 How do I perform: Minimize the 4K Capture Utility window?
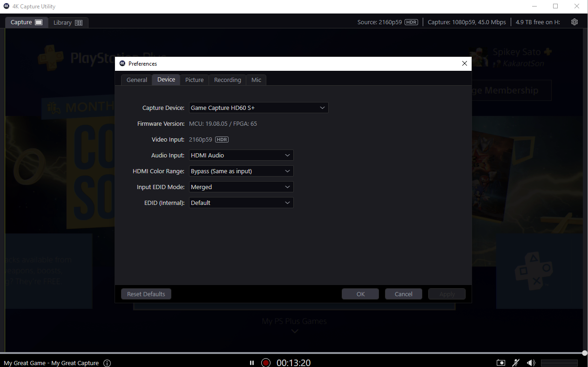534,6
